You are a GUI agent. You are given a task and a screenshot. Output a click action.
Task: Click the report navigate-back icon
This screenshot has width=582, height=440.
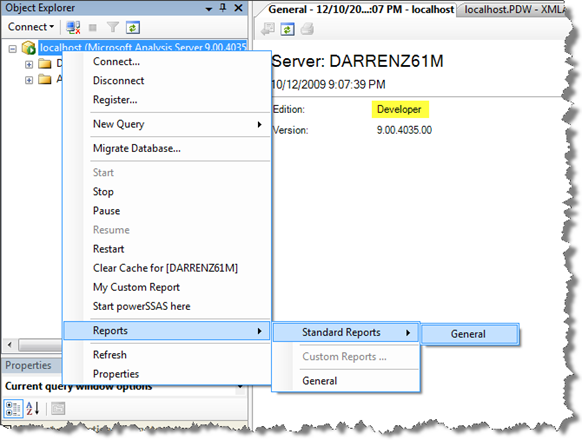click(268, 29)
